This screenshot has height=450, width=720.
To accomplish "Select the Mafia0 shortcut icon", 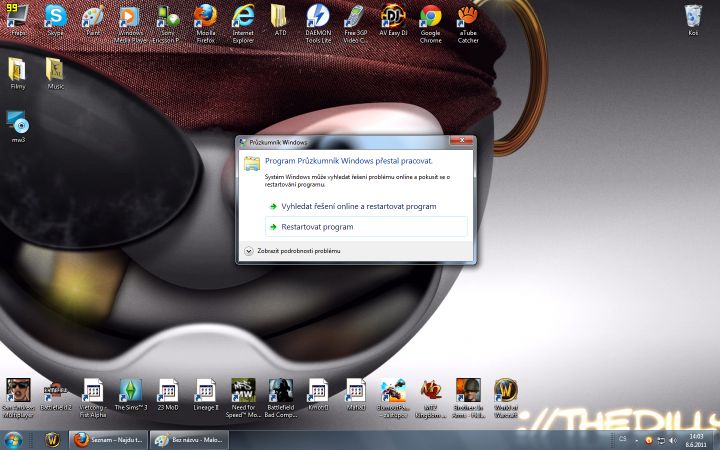I will (356, 395).
